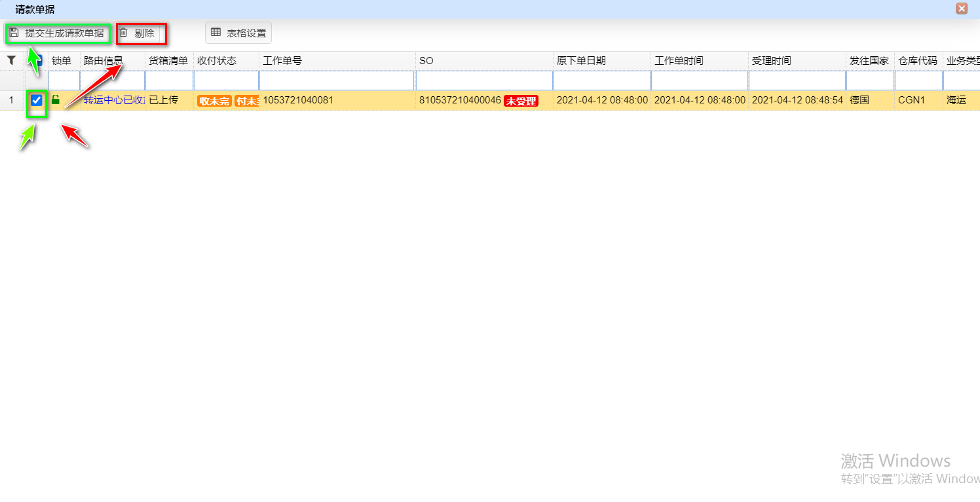Click row number 1
The image size is (980, 502).
[11, 100]
